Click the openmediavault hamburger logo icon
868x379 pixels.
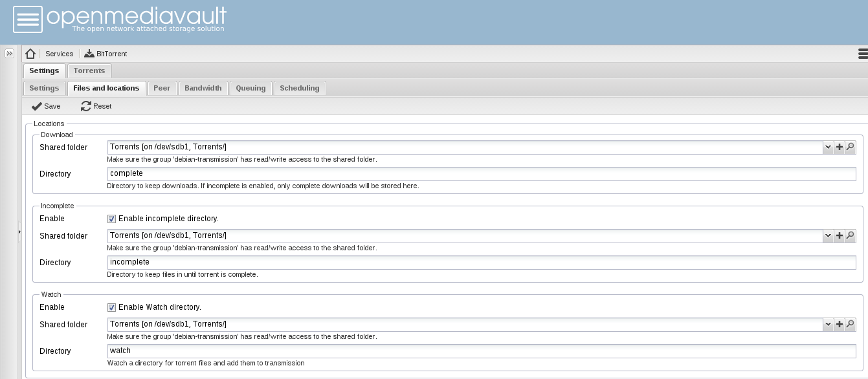(27, 20)
